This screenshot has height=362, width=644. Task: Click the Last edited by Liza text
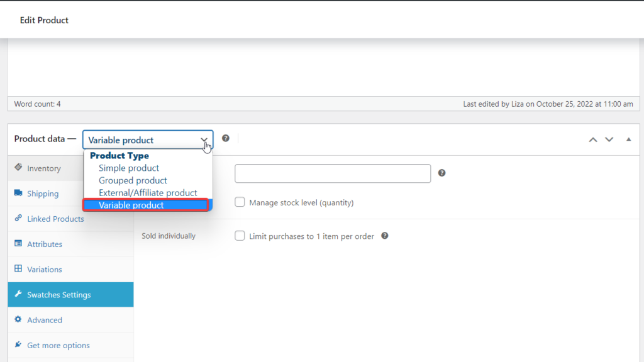click(x=548, y=104)
